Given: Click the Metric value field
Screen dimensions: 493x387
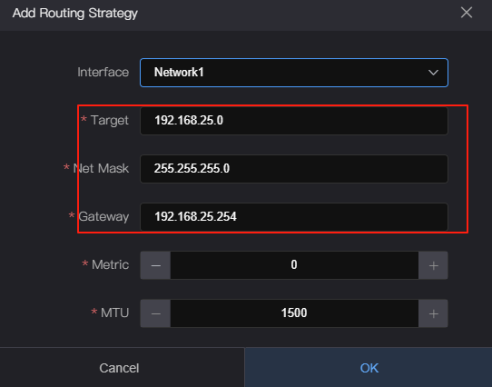Looking at the screenshot, I should tap(294, 265).
